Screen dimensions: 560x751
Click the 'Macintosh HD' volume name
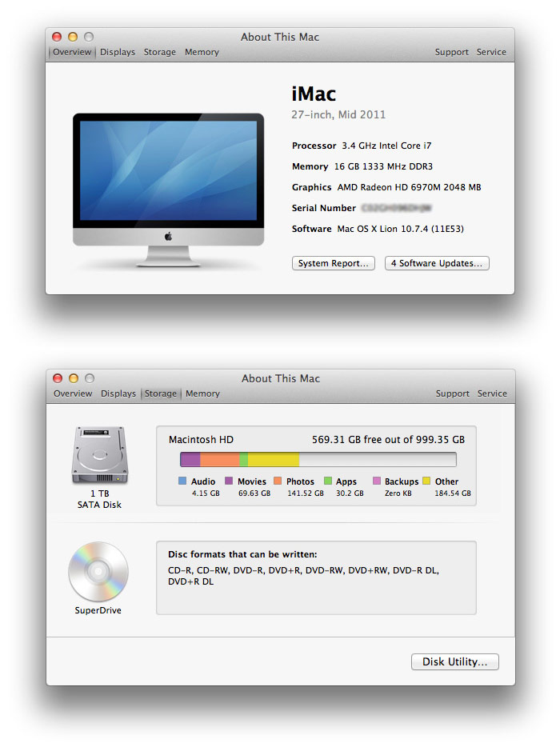coord(201,439)
